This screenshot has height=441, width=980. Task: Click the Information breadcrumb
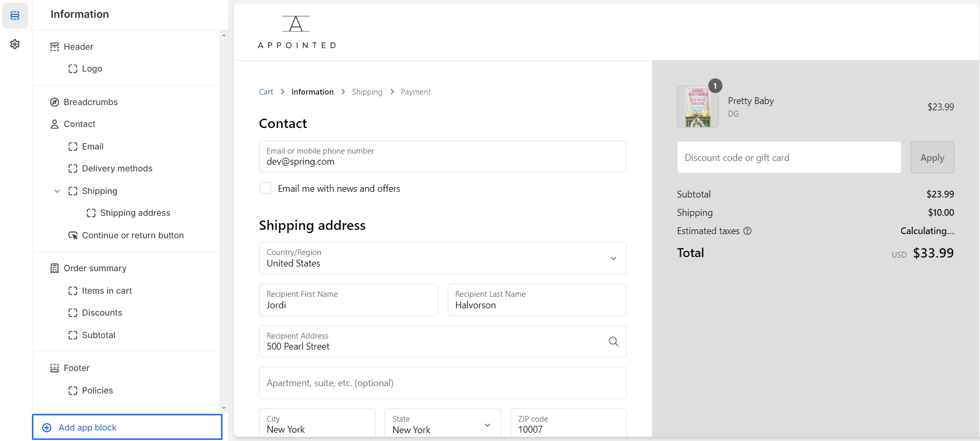pyautogui.click(x=312, y=92)
